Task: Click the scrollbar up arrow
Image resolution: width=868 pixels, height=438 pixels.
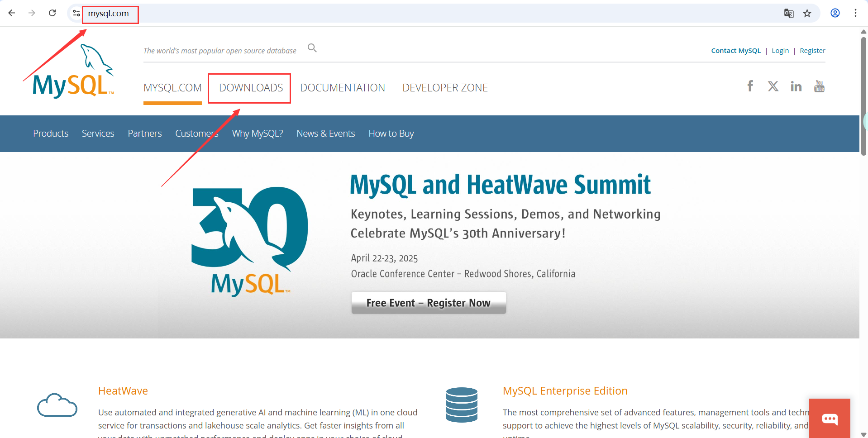Action: tap(863, 31)
